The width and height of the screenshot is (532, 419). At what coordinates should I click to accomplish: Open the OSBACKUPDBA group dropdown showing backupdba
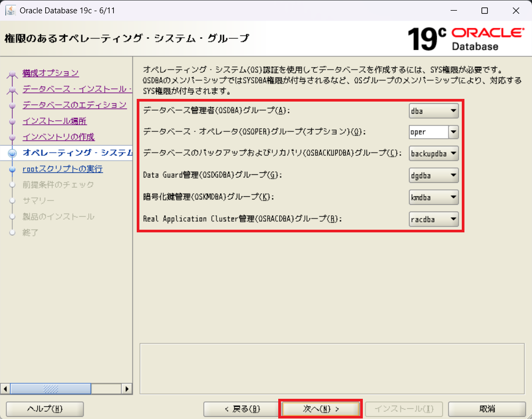(x=434, y=154)
